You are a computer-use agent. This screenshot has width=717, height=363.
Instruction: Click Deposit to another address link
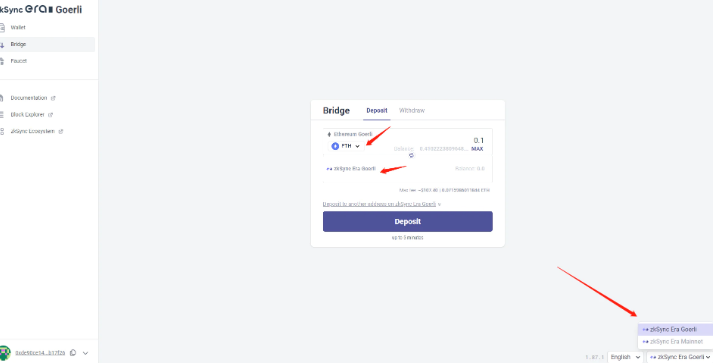coord(382,204)
